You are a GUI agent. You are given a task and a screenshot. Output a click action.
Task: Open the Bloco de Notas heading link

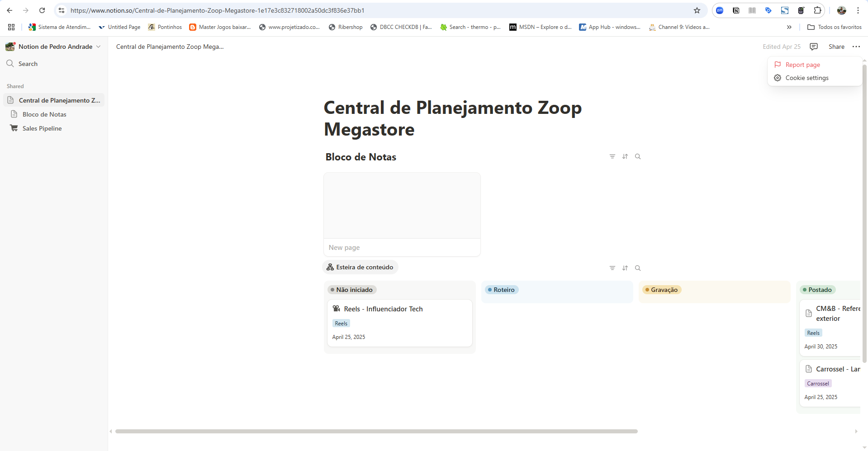pos(360,157)
